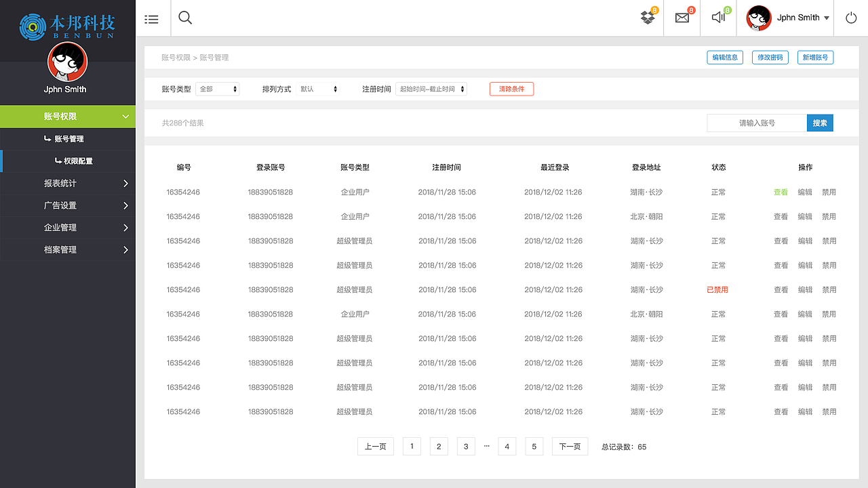Click the power/logout icon at top right
The width and height of the screenshot is (868, 488).
(850, 18)
